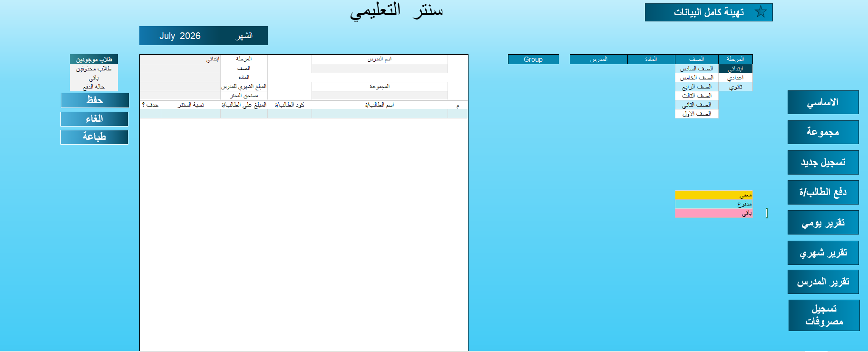Click the تسجيل جديد new registration button
The image size is (868, 352).
[823, 162]
